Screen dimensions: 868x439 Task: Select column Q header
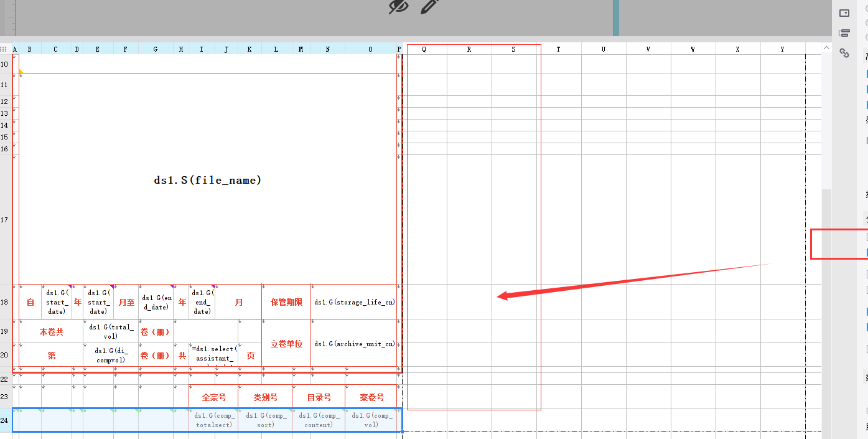click(424, 49)
